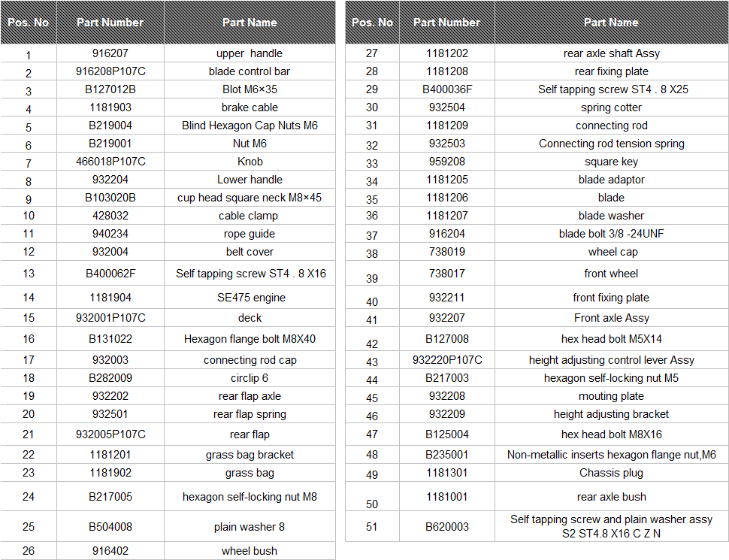Select the 'Chassis plug' part name
Image resolution: width=729 pixels, height=560 pixels.
tap(611, 473)
